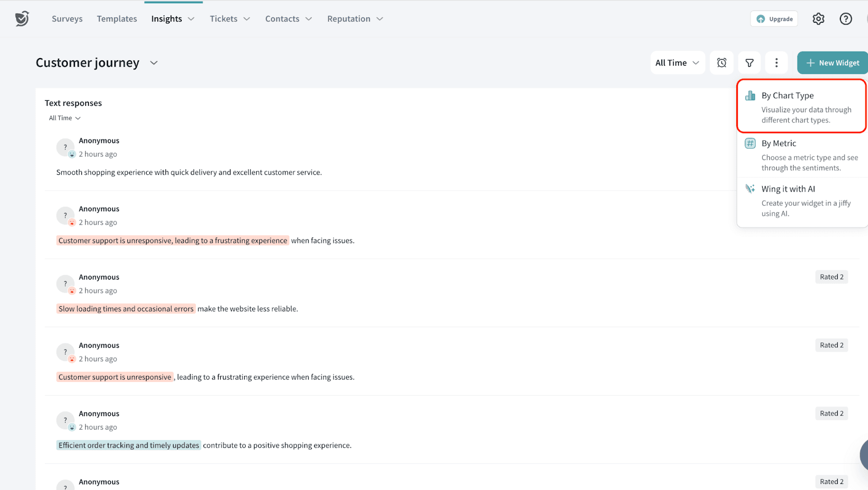Open the All Time date range dropdown
The width and height of the screenshot is (868, 490).
click(677, 63)
